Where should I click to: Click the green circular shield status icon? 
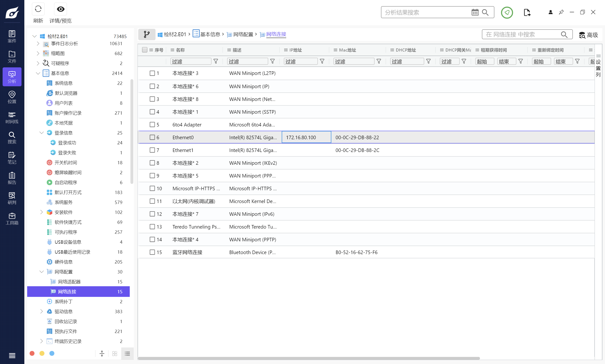[x=507, y=12]
